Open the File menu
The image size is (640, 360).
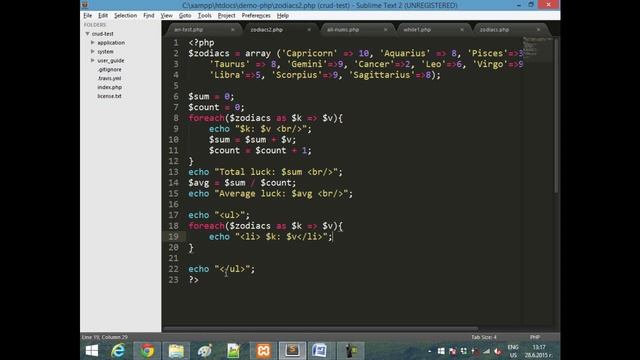88,16
